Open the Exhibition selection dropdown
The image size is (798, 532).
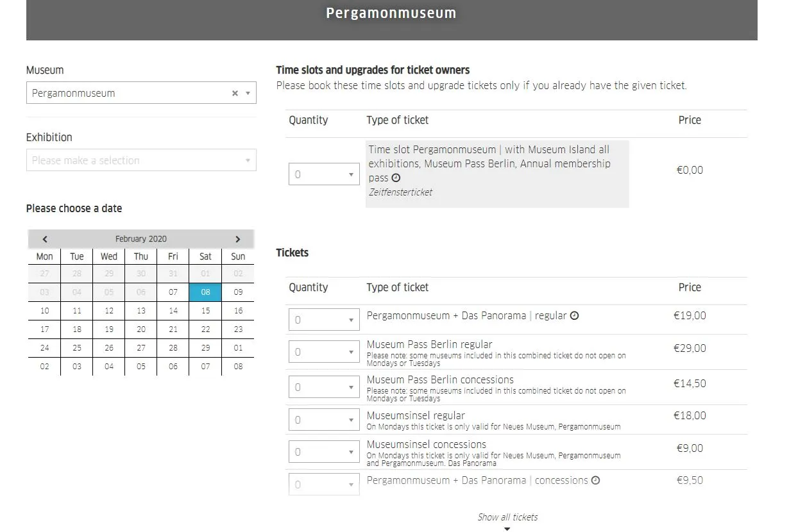point(141,160)
